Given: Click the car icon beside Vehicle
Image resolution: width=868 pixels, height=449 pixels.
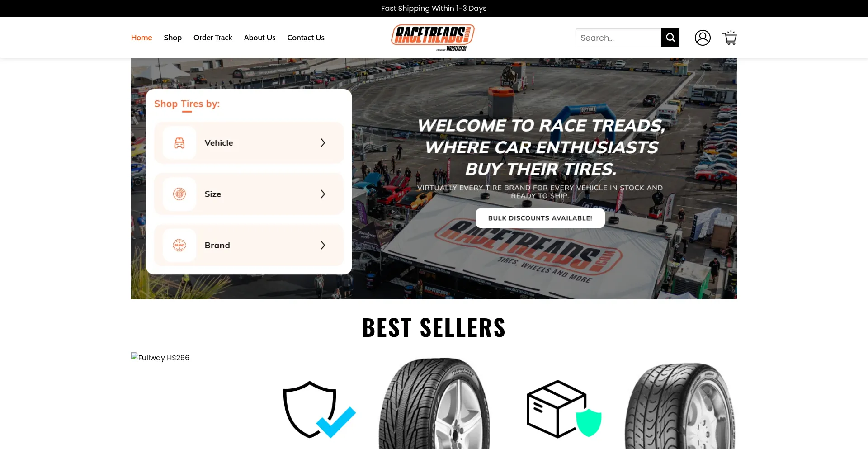Looking at the screenshot, I should coord(179,143).
